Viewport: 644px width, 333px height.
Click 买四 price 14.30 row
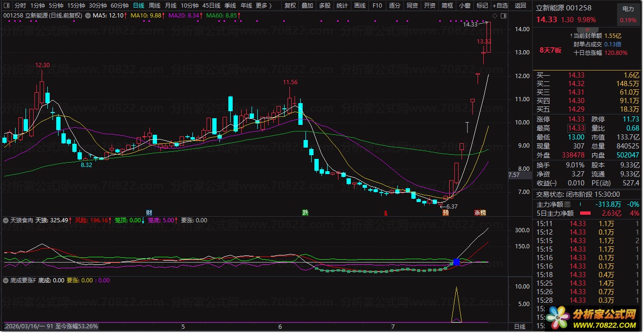pos(588,101)
